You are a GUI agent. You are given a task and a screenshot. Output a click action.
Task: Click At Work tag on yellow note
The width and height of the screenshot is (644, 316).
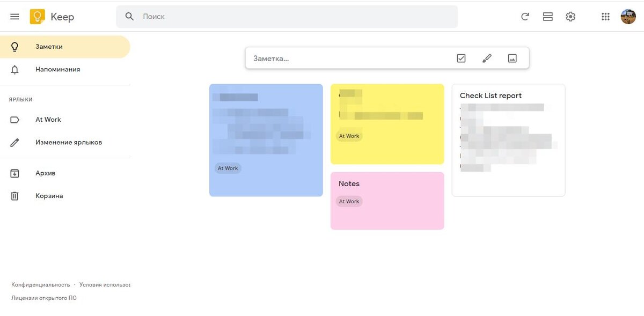pyautogui.click(x=349, y=136)
